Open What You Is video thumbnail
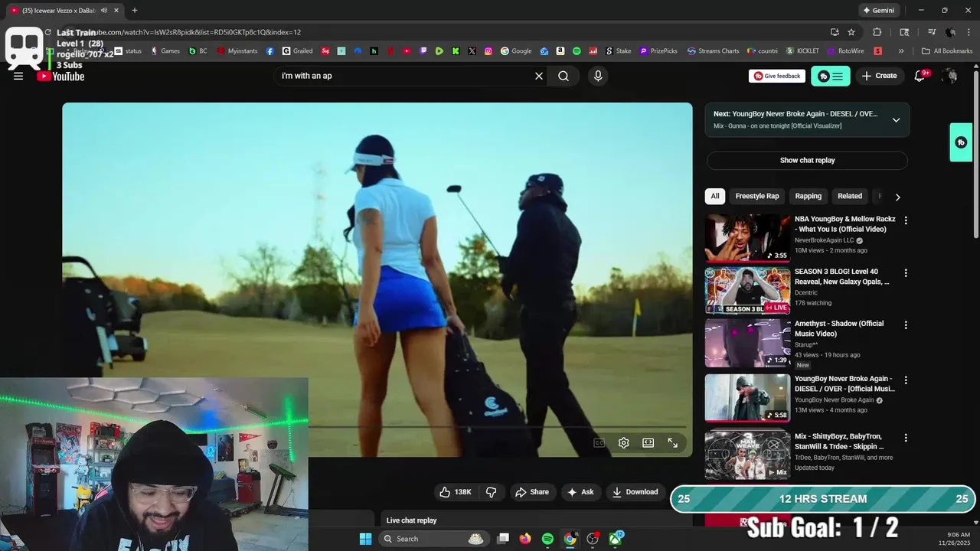The height and width of the screenshot is (551, 980). pos(747,237)
